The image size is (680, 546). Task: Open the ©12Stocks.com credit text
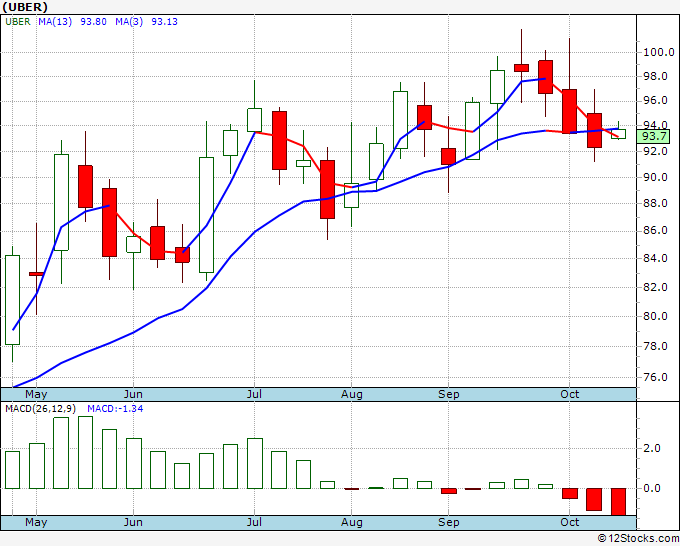[638, 539]
